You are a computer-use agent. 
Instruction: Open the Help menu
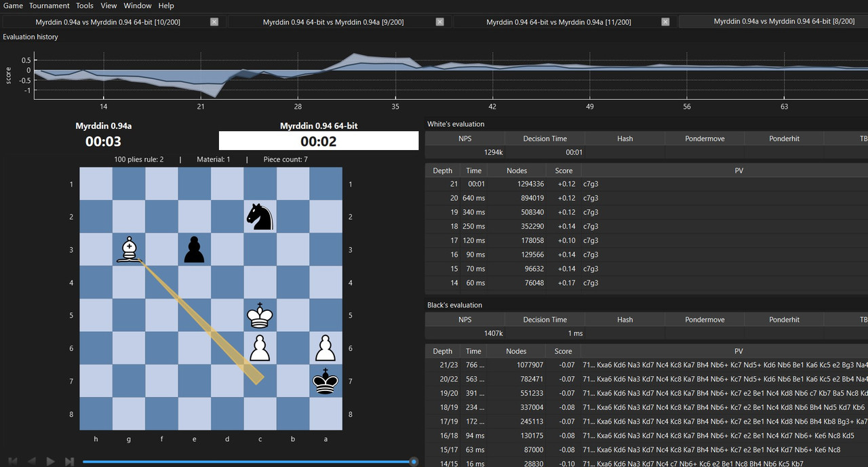coord(166,5)
